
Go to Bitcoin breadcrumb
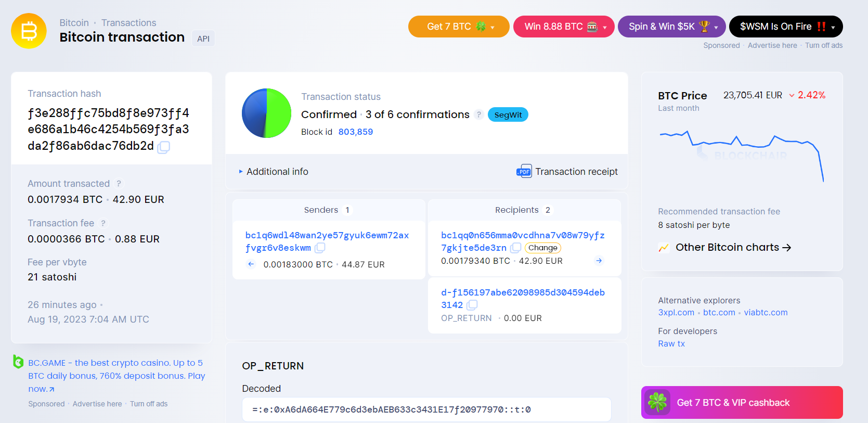click(x=74, y=23)
